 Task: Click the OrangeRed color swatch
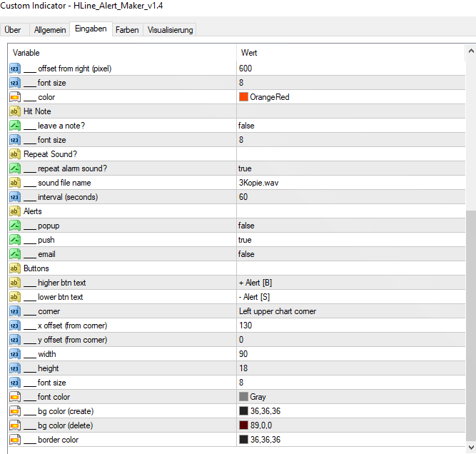(243, 97)
